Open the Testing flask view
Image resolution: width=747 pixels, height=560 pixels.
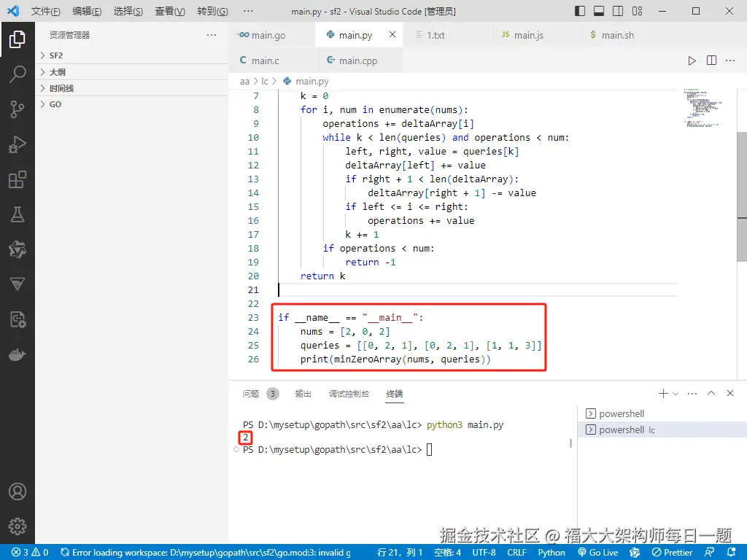18,214
